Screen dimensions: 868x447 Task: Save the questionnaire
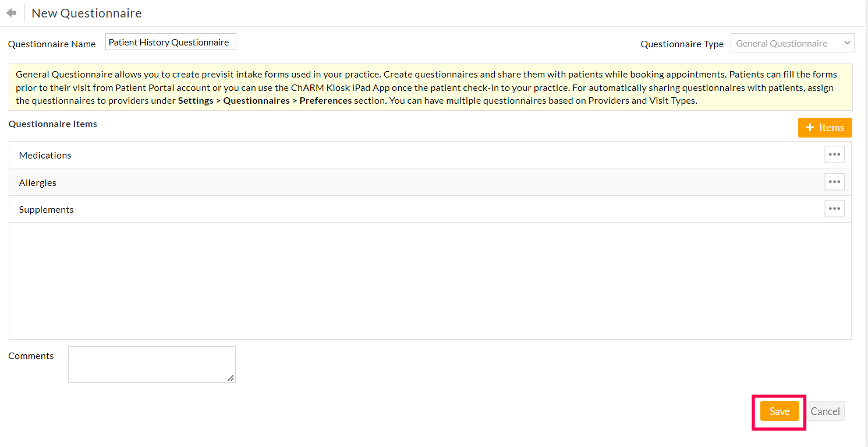[x=779, y=411]
